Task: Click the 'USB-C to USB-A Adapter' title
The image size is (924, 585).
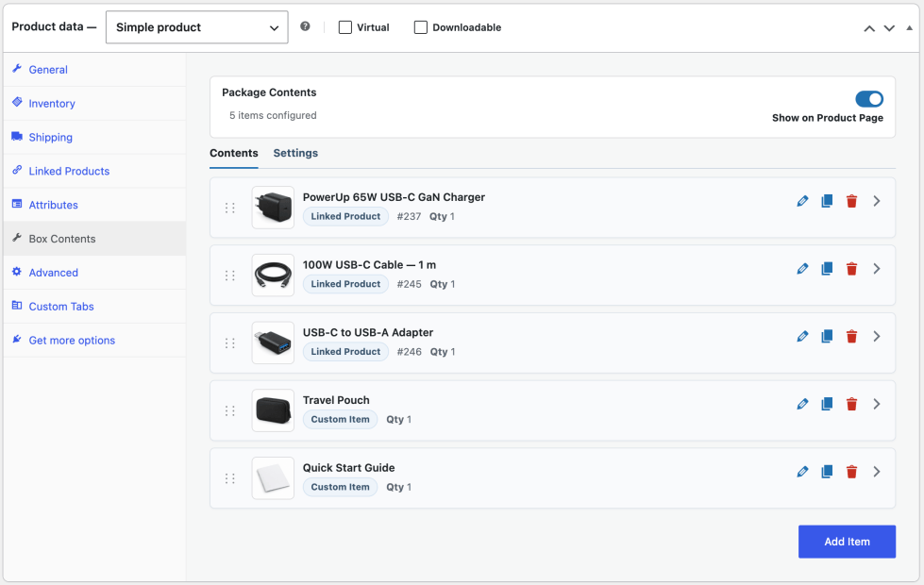Action: pyautogui.click(x=368, y=332)
